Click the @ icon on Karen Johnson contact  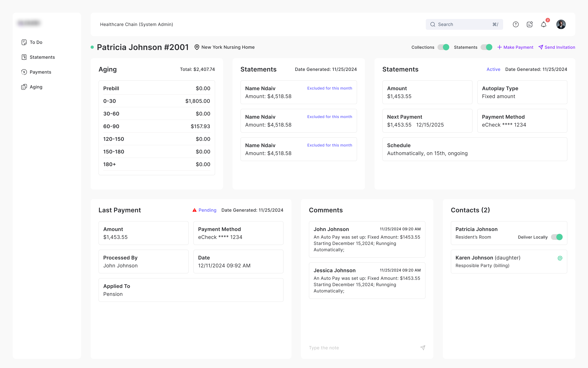[x=560, y=258]
